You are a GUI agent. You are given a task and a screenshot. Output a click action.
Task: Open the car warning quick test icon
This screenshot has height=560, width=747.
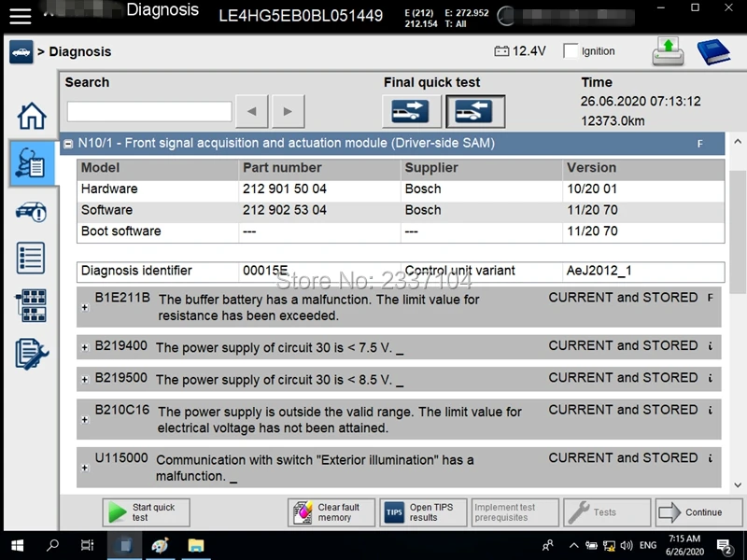click(x=32, y=212)
